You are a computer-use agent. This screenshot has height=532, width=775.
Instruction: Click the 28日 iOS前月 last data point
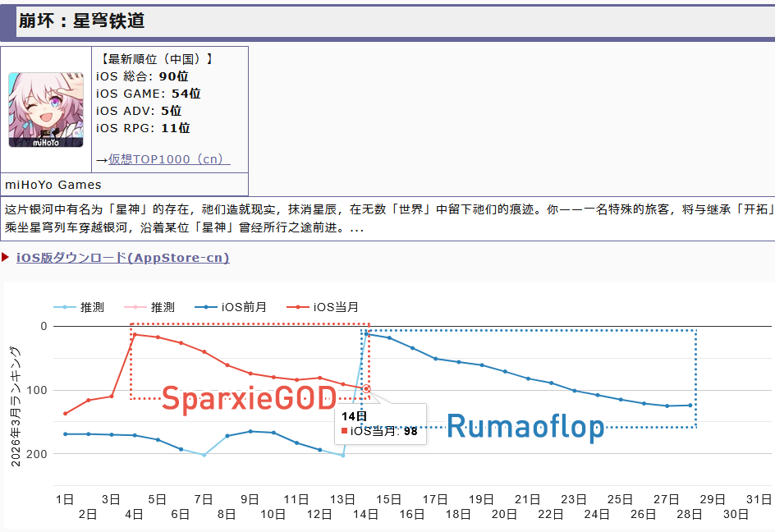(690, 406)
